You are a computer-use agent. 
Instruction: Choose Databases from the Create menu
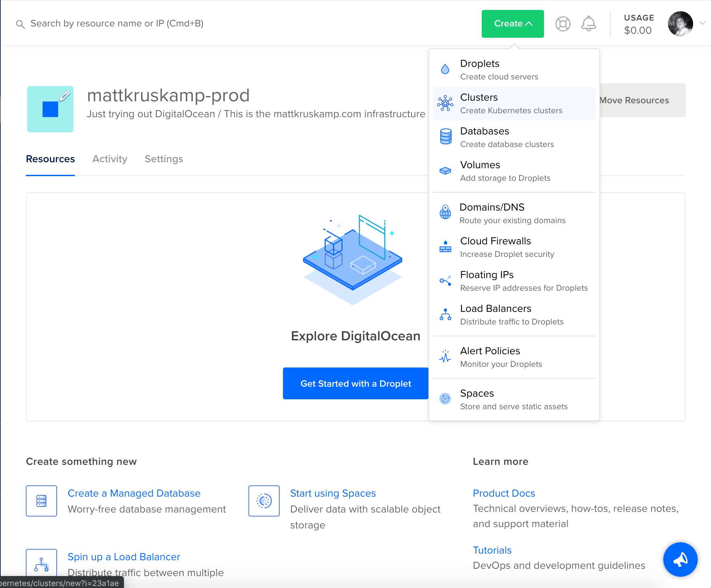(514, 137)
